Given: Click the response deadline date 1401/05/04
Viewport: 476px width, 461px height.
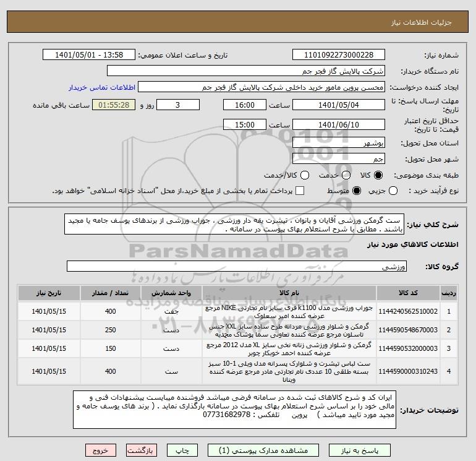Looking at the screenshot, I should (x=339, y=105).
